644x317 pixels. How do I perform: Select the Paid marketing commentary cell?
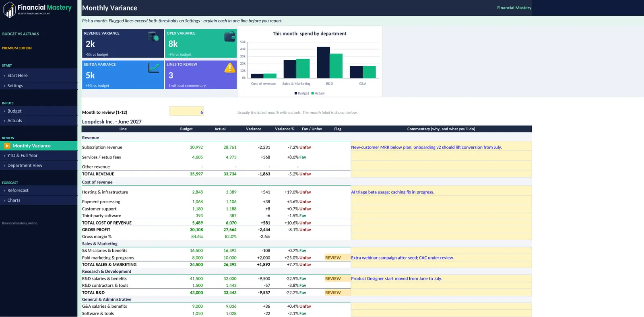tap(441, 258)
